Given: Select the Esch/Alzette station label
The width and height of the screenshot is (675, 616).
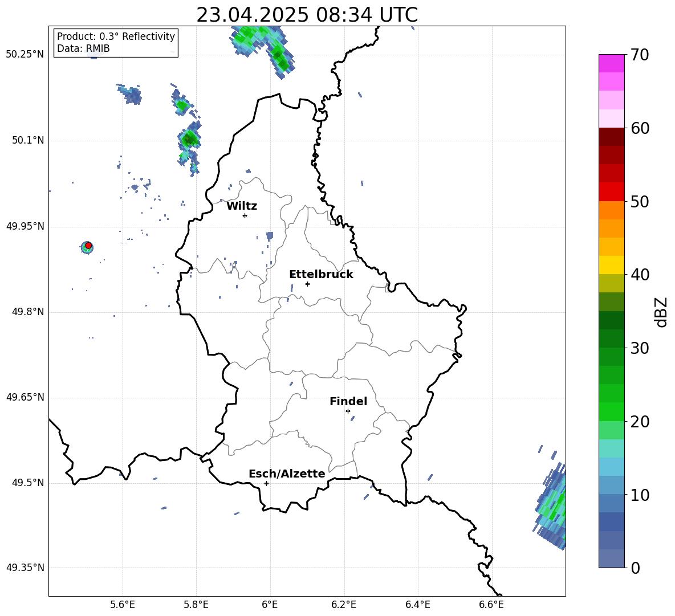Looking at the screenshot, I should [x=287, y=474].
